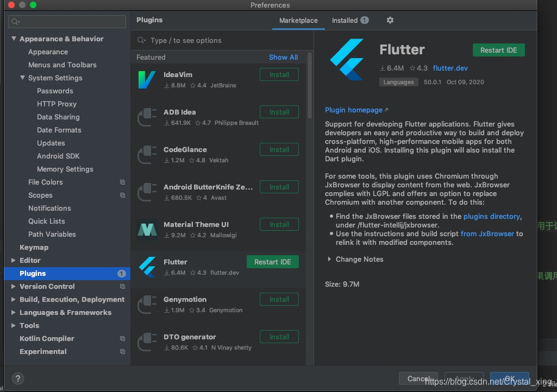557x392 pixels.
Task: Click the CodeGlance plugin icon
Action: pyautogui.click(x=147, y=155)
